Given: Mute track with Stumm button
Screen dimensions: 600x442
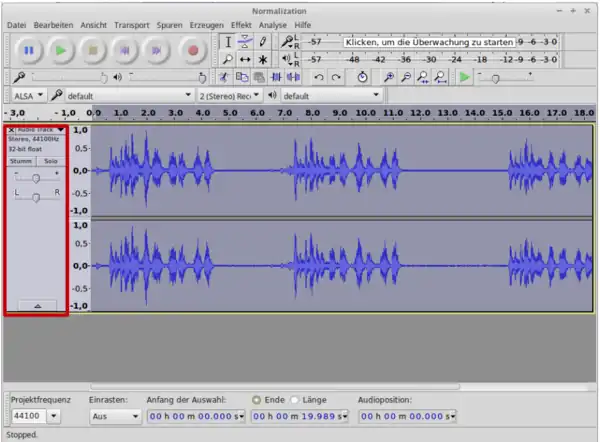Looking at the screenshot, I should coord(21,160).
